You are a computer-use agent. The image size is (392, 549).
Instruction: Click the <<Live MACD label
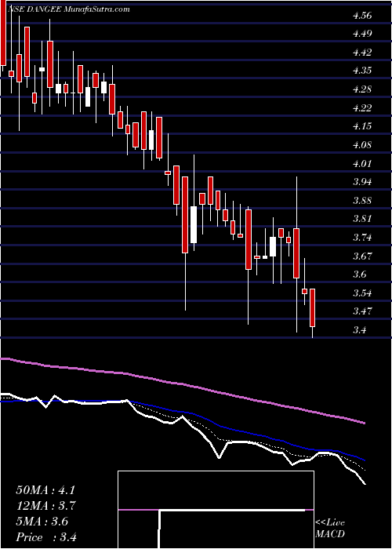pyautogui.click(x=330, y=529)
